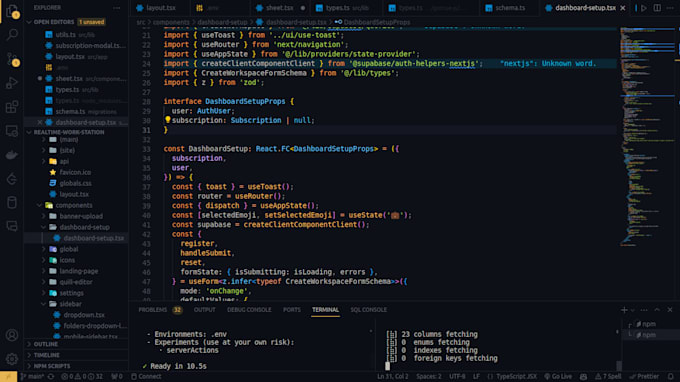Expand the Timeline section

coord(76,355)
